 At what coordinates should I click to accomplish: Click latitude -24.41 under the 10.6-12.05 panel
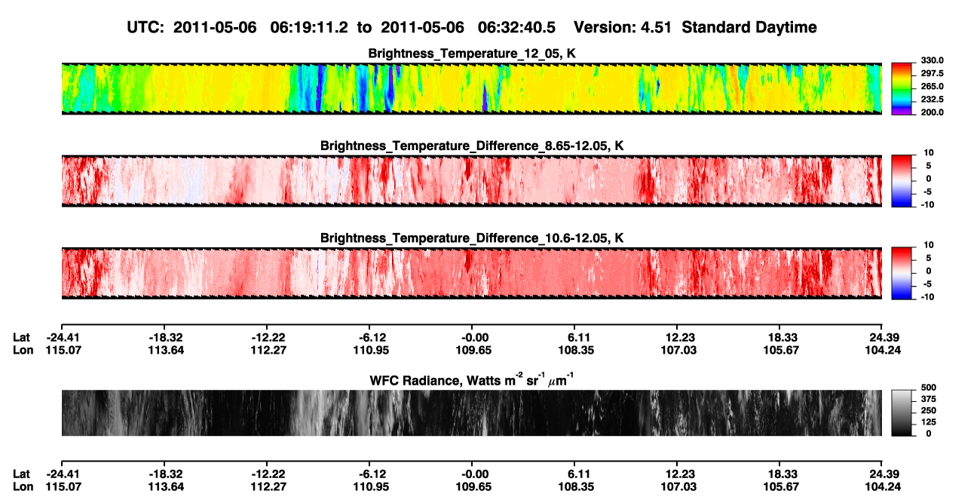click(x=62, y=337)
